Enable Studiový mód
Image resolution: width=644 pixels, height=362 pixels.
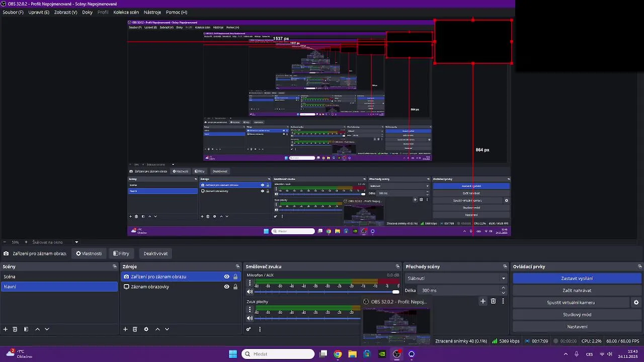577,315
